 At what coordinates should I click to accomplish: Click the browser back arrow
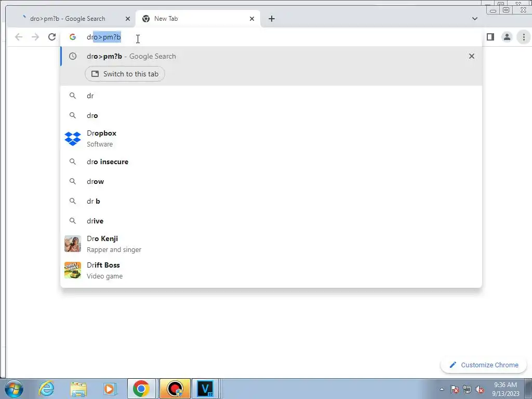click(19, 37)
